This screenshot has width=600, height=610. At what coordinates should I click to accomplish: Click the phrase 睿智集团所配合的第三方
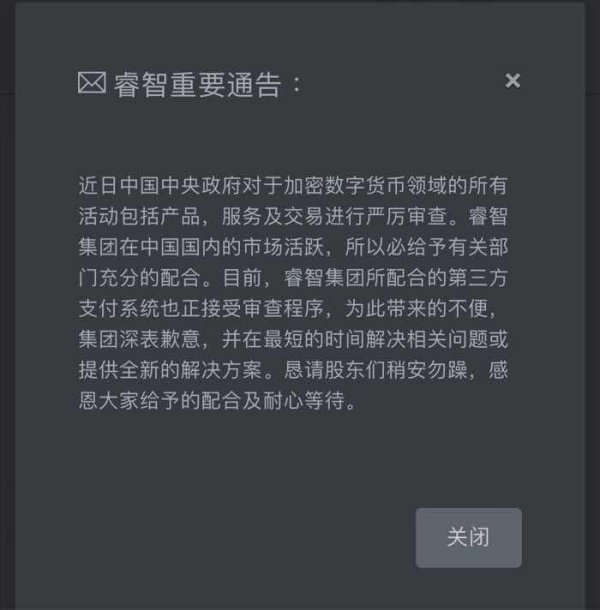click(395, 278)
